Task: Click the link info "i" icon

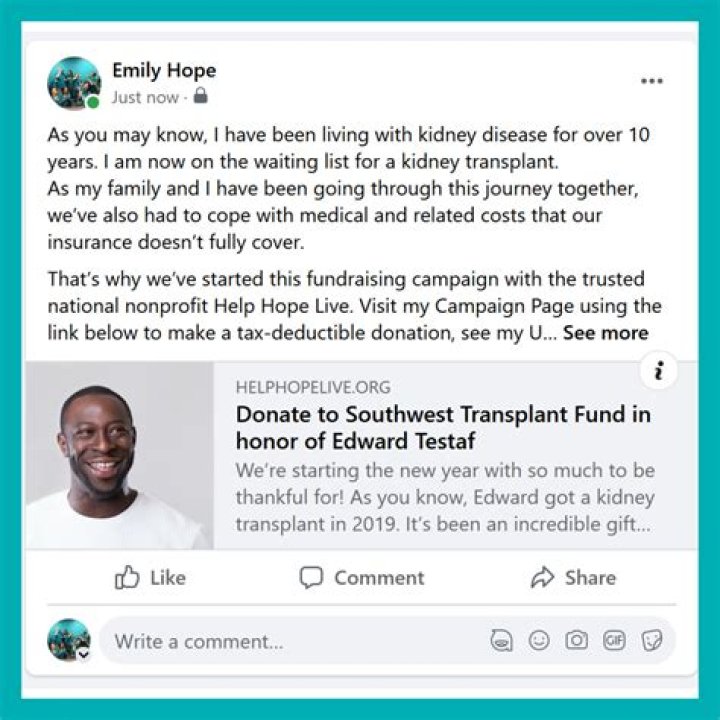Action: click(658, 372)
